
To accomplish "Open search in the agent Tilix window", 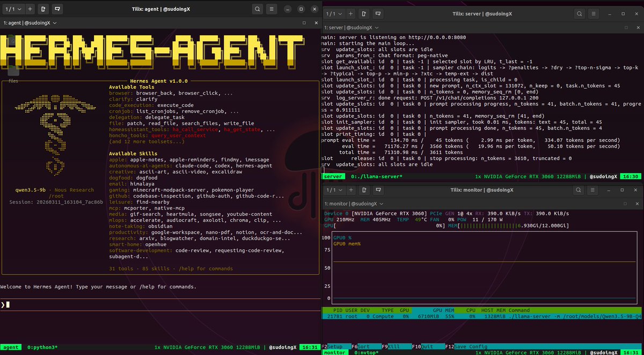I will click(258, 9).
